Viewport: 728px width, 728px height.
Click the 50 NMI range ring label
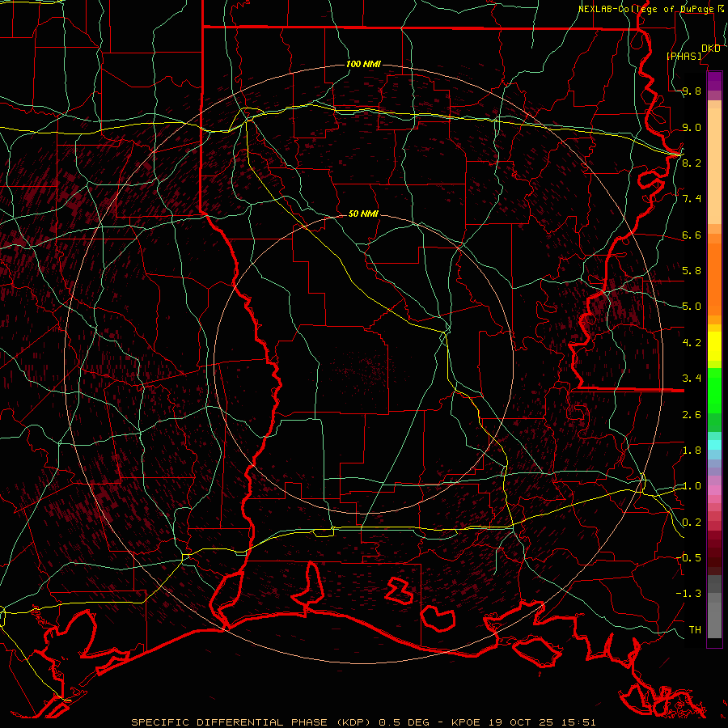coord(363,214)
